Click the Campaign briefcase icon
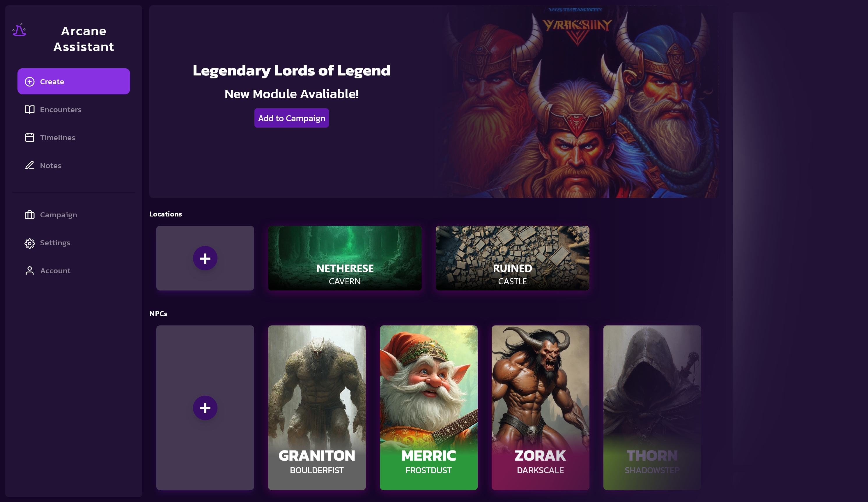Image resolution: width=868 pixels, height=502 pixels. click(30, 215)
